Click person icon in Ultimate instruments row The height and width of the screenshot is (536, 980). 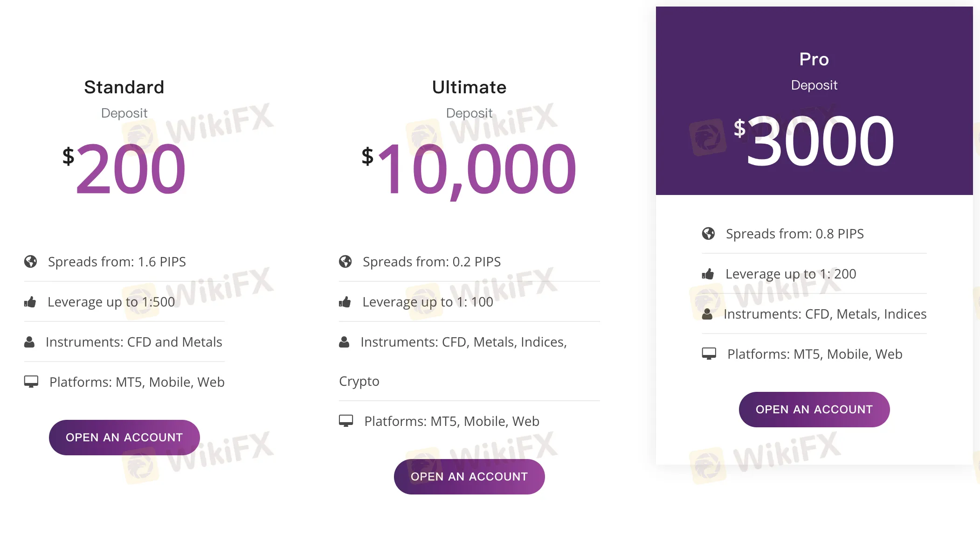(x=344, y=342)
